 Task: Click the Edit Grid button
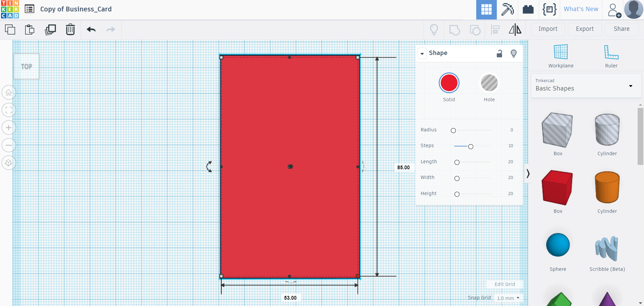coord(504,284)
